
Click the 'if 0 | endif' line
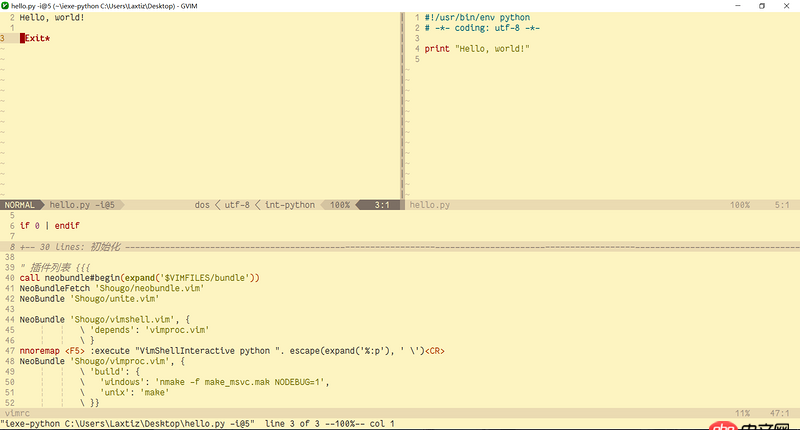tap(49, 225)
